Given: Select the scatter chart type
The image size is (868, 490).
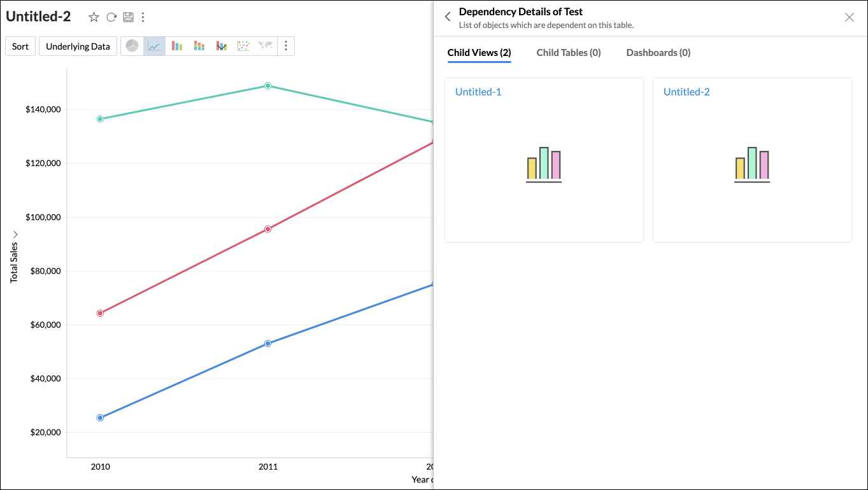Looking at the screenshot, I should click(x=243, y=46).
